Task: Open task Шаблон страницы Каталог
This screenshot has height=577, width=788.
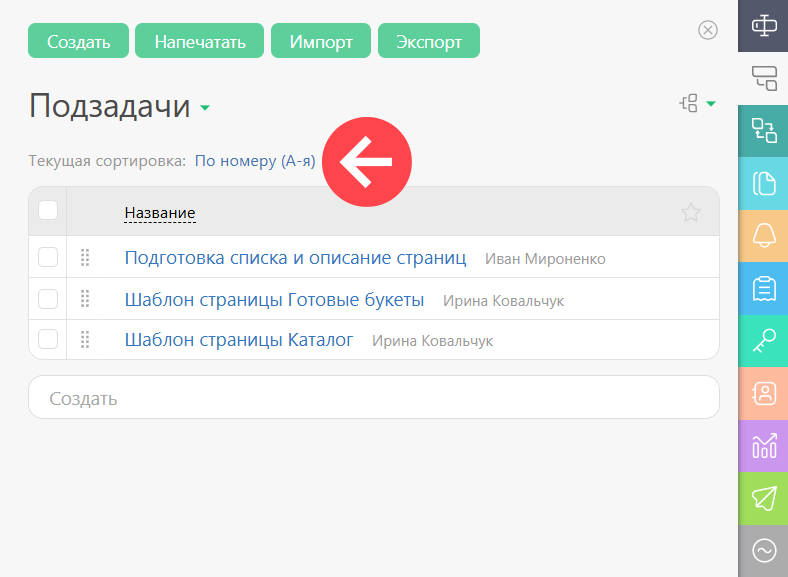Action: [x=239, y=340]
